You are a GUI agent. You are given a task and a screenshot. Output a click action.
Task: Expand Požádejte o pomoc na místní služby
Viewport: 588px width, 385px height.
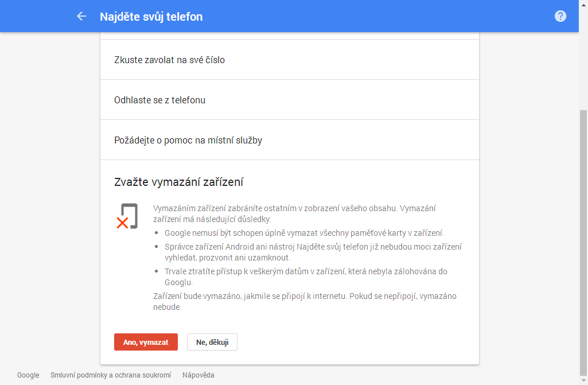tap(290, 140)
